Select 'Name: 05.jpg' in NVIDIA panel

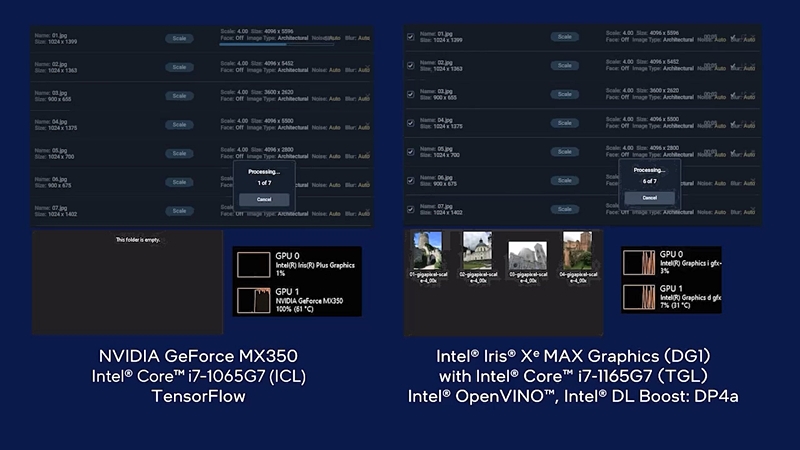tap(51, 151)
